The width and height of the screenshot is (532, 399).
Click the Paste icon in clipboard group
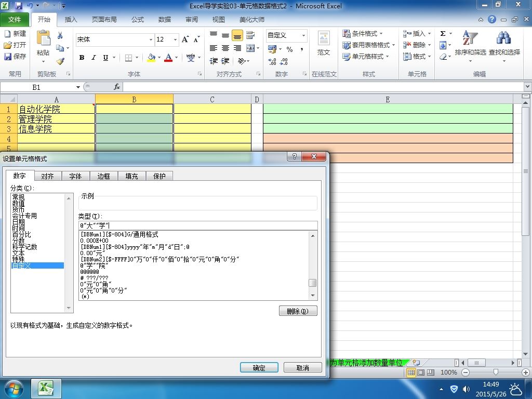43,38
